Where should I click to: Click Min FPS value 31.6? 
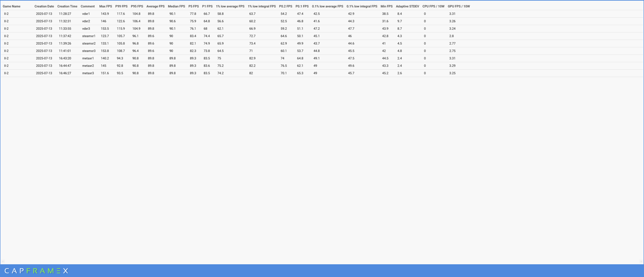pos(385,21)
